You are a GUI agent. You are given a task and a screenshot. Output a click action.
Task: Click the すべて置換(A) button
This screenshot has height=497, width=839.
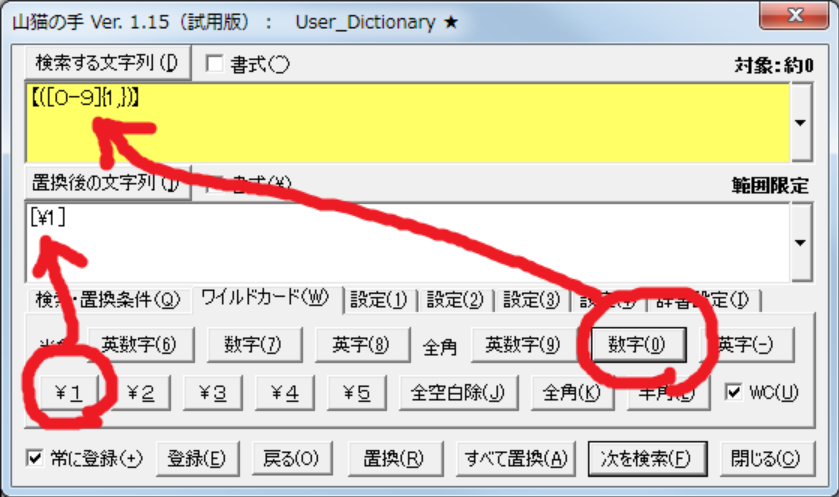(515, 458)
